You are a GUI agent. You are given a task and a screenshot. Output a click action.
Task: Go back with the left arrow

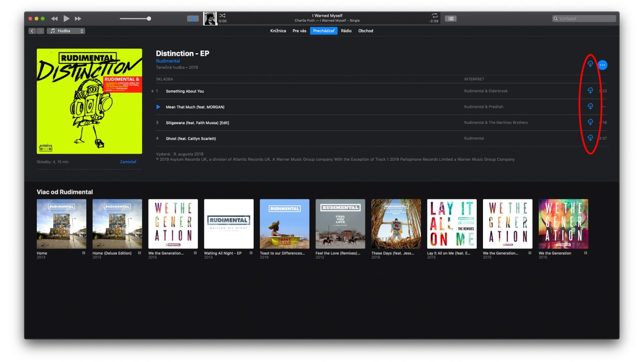(32, 31)
